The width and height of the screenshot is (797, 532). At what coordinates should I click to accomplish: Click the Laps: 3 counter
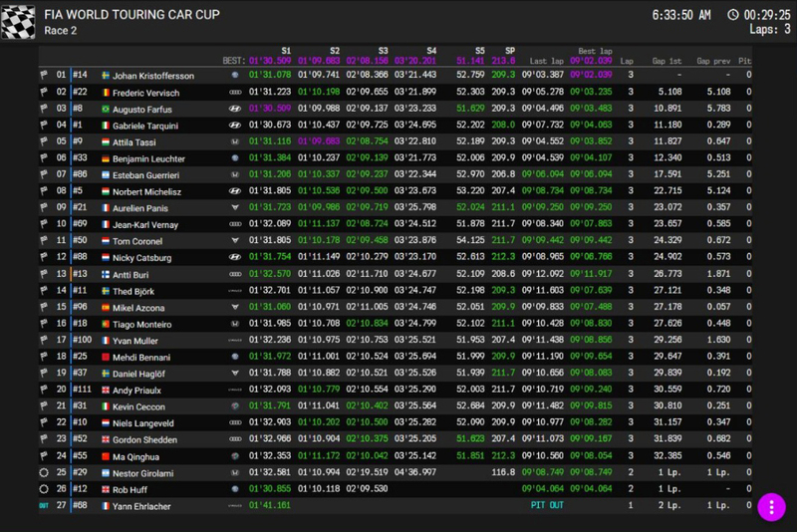770,29
